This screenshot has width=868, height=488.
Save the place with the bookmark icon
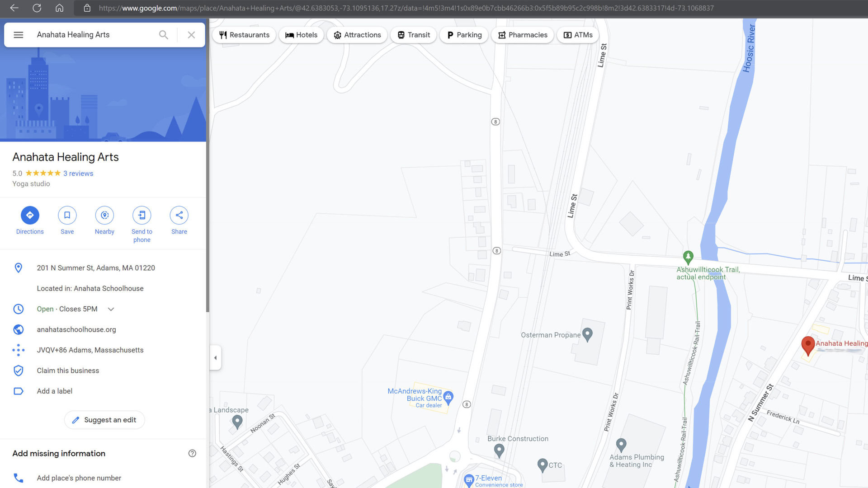pyautogui.click(x=67, y=215)
